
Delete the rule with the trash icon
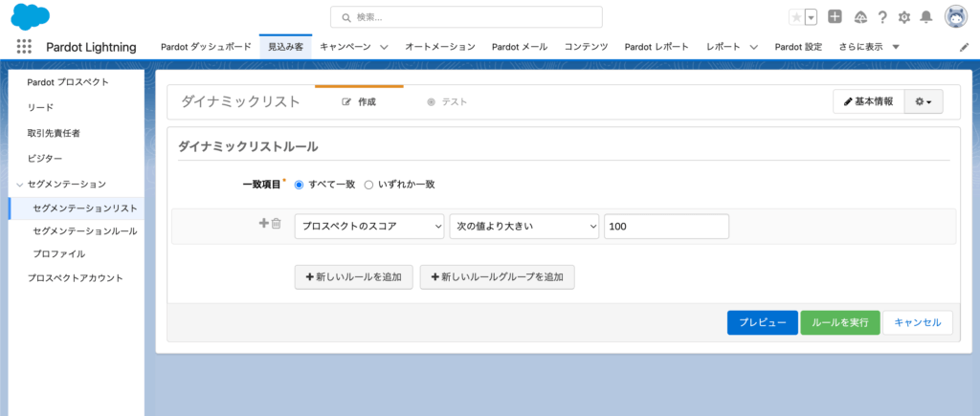(x=277, y=223)
